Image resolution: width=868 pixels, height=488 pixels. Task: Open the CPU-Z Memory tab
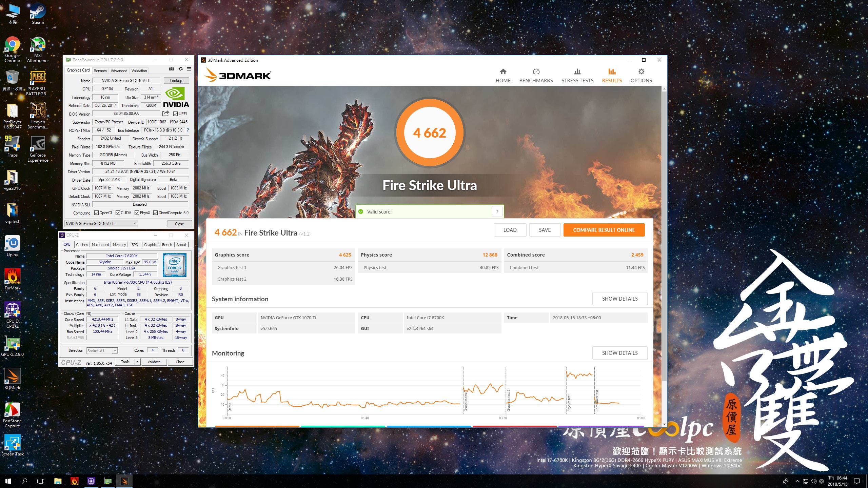119,245
